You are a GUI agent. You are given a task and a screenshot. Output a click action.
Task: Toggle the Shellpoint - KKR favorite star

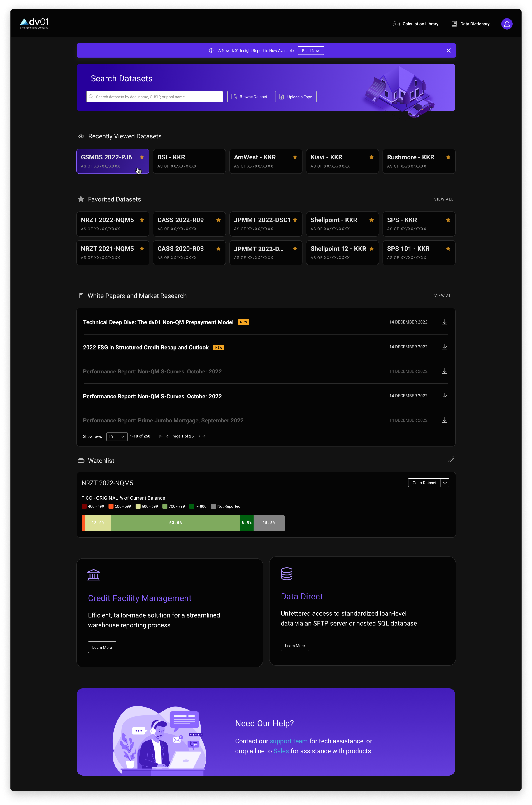(372, 220)
